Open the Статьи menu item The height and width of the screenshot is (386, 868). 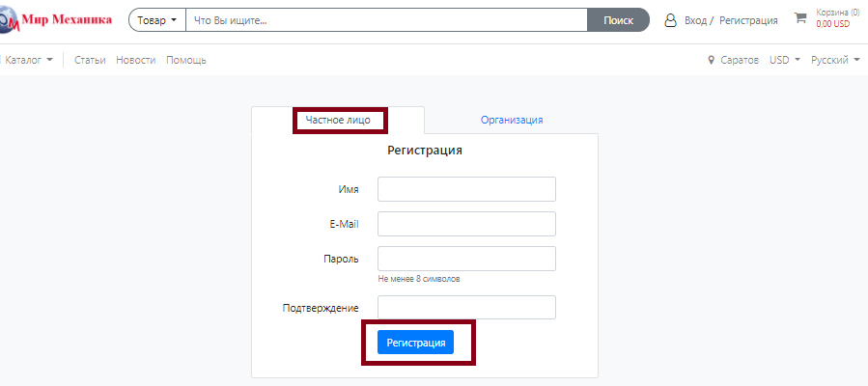coord(90,60)
